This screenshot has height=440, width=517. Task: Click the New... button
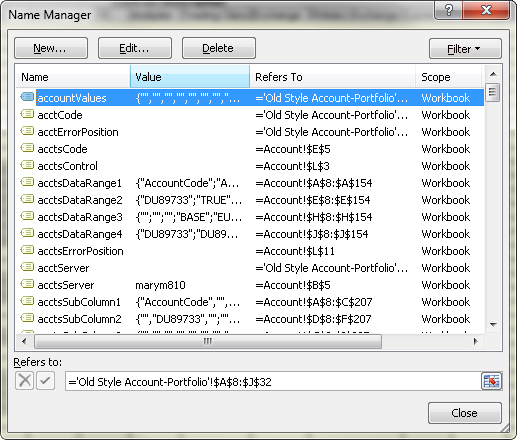51,48
